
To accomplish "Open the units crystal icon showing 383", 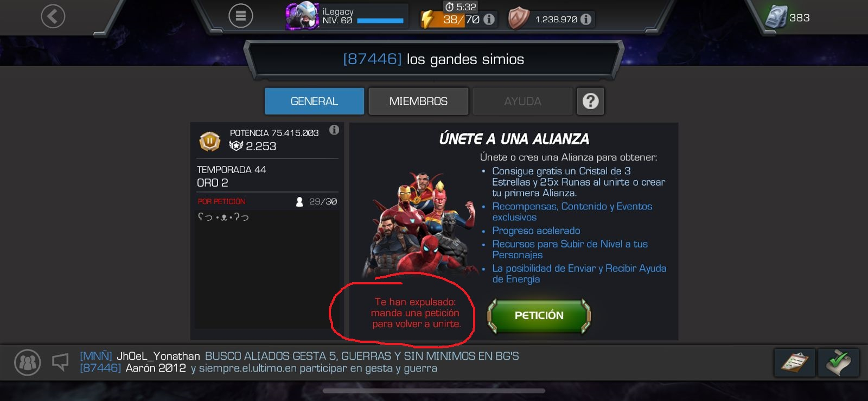I will [x=776, y=17].
